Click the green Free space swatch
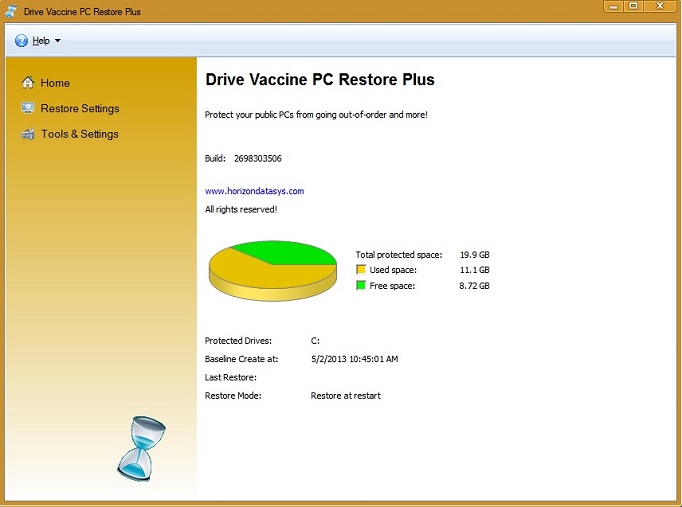This screenshot has width=682, height=507. [x=361, y=285]
